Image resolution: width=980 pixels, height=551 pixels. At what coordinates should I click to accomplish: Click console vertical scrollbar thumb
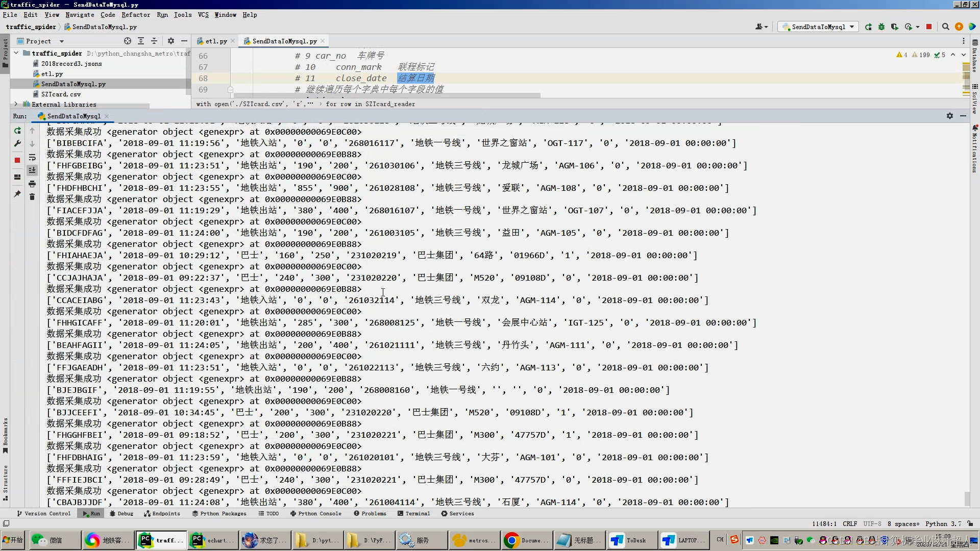tap(966, 498)
